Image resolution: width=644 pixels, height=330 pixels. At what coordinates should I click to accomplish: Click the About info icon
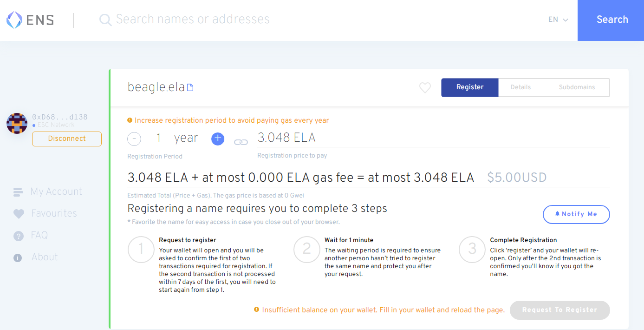[18, 257]
